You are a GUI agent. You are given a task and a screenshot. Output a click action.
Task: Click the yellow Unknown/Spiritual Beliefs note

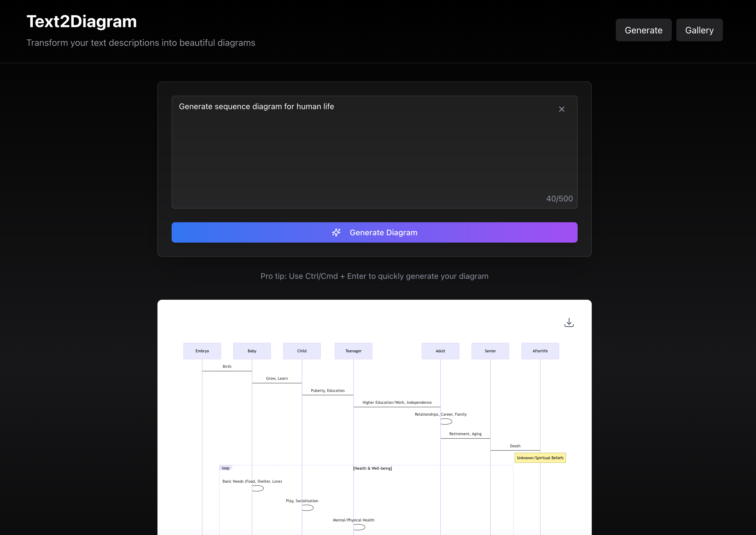(540, 458)
